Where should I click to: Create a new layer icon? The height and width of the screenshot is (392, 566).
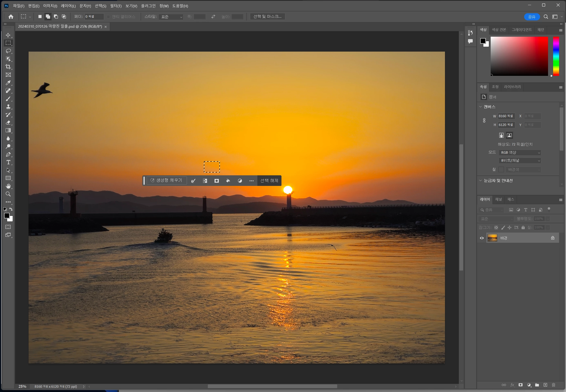pyautogui.click(x=545, y=385)
